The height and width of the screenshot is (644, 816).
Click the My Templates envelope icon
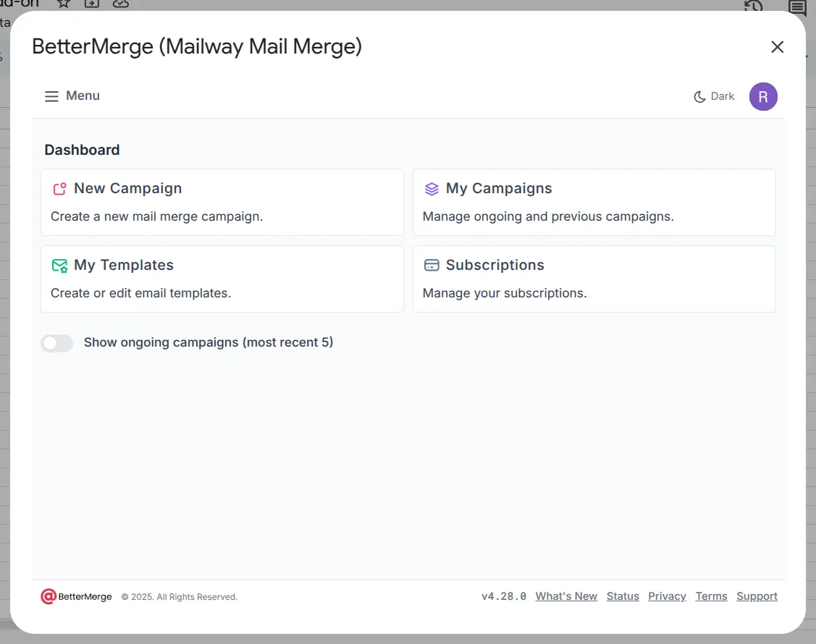click(x=59, y=265)
